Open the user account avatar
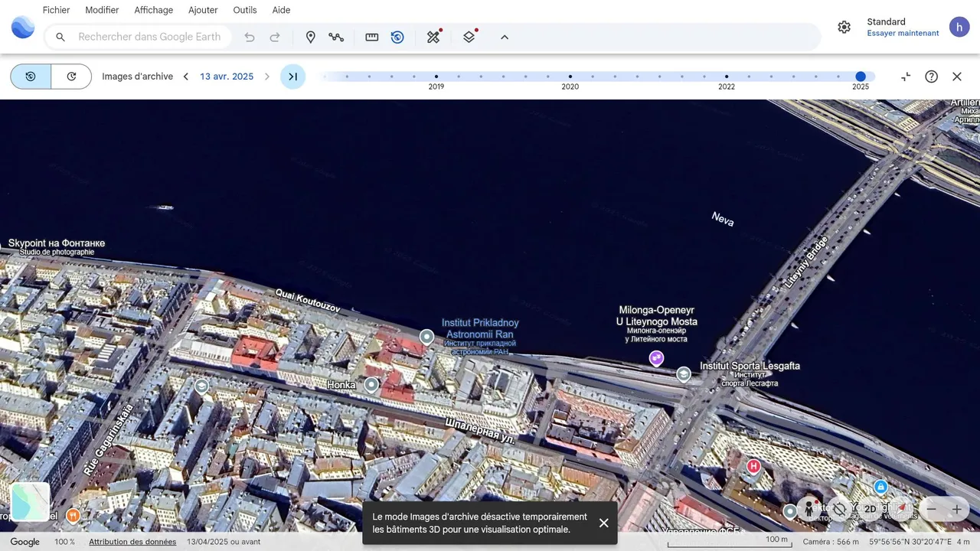 [959, 27]
